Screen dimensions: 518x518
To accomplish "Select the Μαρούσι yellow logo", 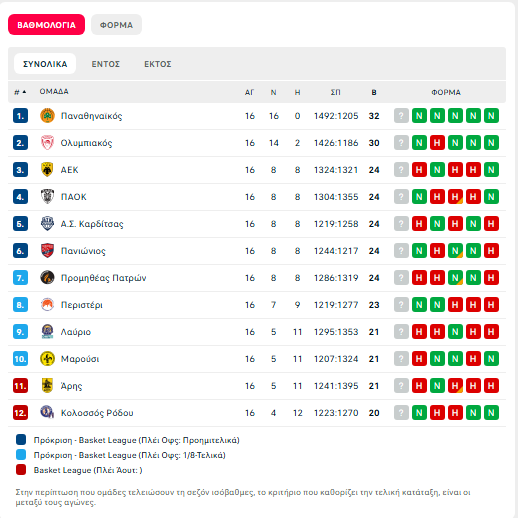I will click(x=47, y=359).
